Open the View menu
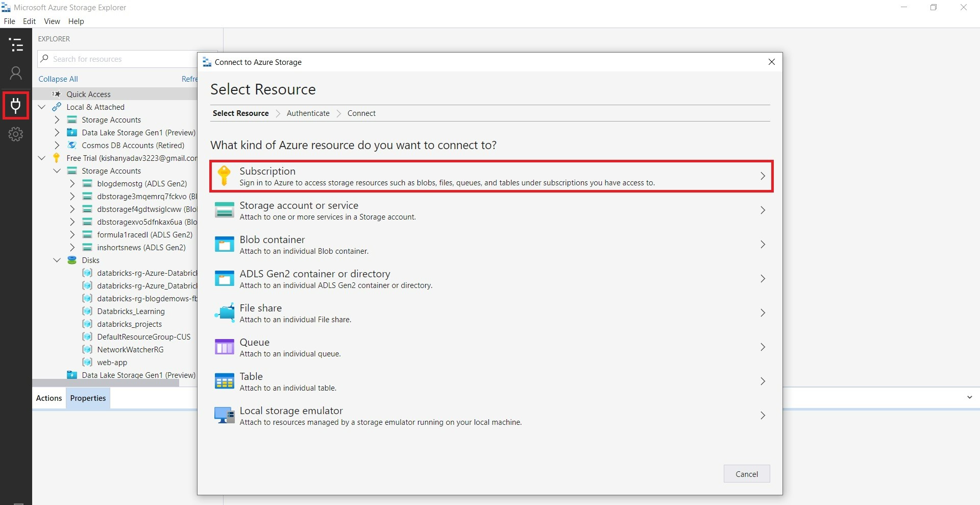 click(x=52, y=21)
